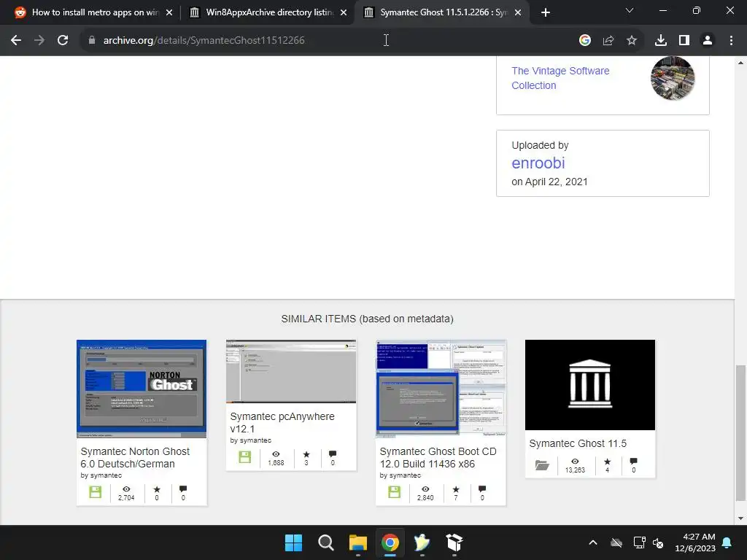Bookmark this tab with the star
The height and width of the screenshot is (560, 747).
(632, 41)
